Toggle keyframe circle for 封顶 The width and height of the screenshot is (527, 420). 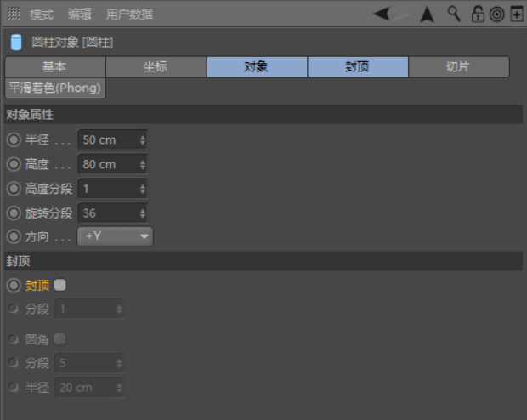[x=14, y=286]
